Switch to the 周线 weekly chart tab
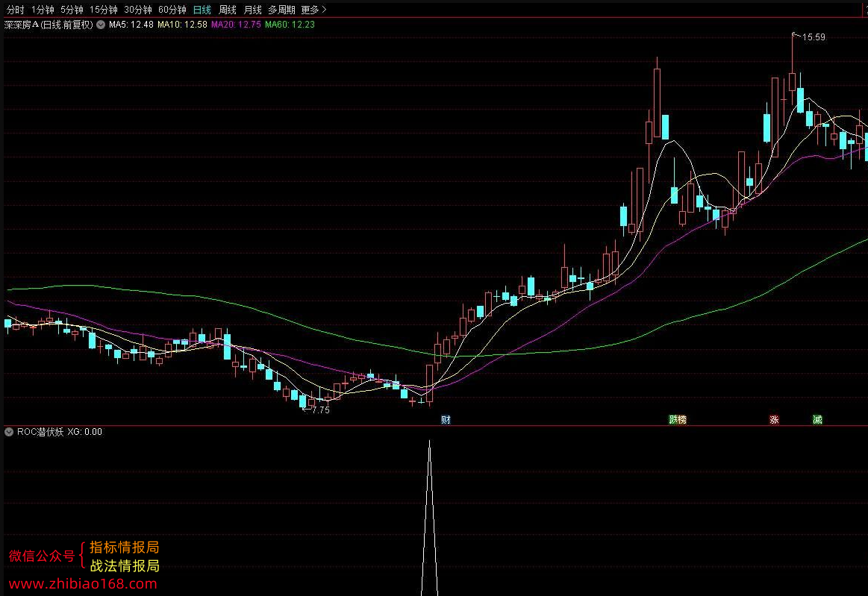The image size is (868, 596). click(x=228, y=10)
